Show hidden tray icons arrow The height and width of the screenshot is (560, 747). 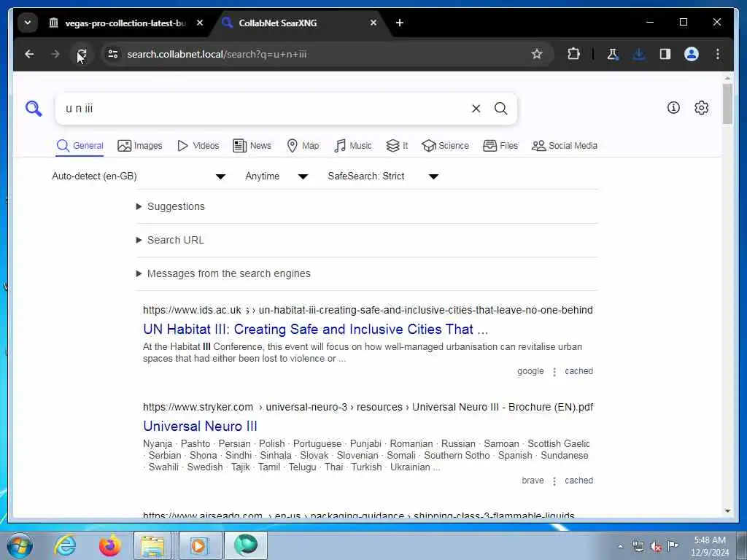[620, 546]
